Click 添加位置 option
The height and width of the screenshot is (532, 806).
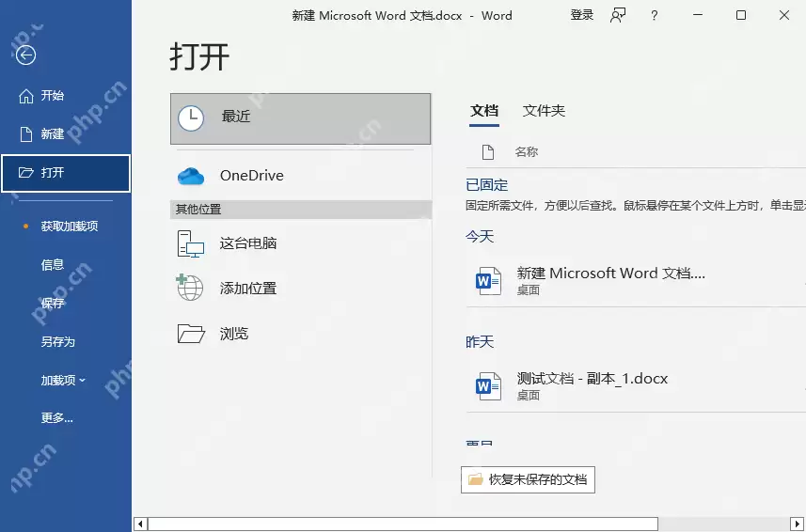coord(300,288)
